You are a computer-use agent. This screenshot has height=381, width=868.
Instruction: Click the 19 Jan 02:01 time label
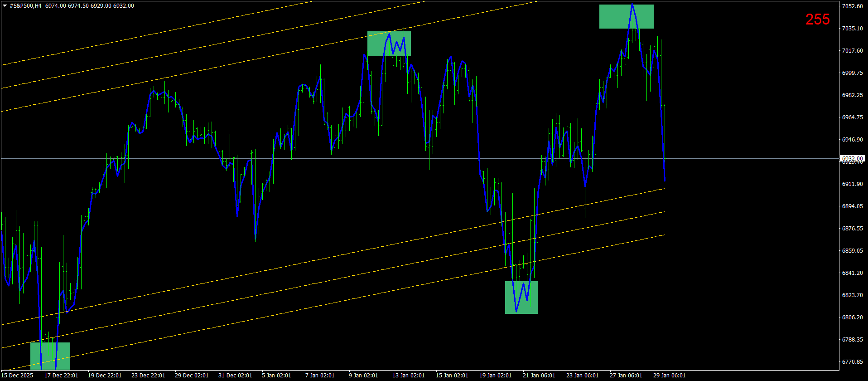click(496, 376)
